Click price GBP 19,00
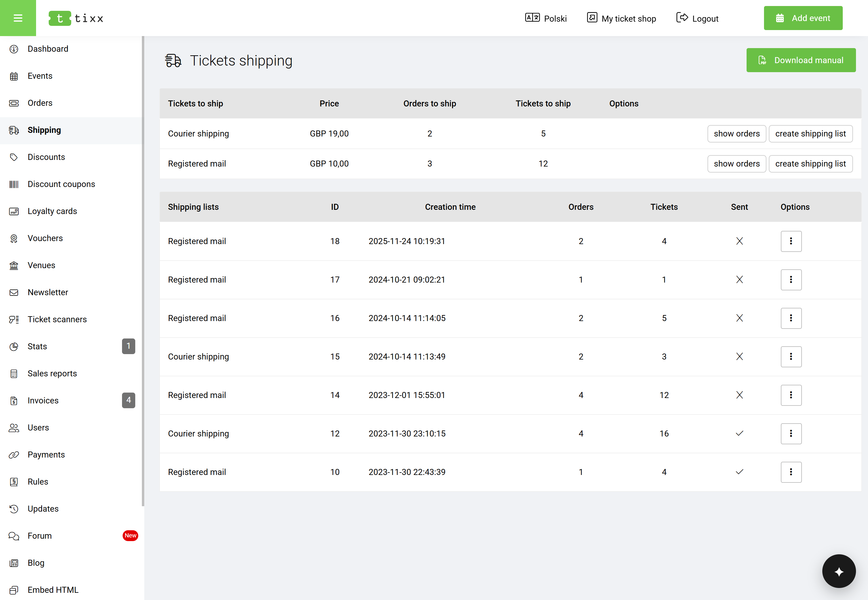Screen dimensions: 868x600 [329, 134]
